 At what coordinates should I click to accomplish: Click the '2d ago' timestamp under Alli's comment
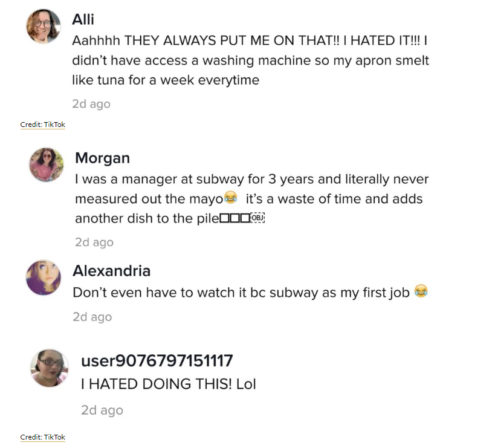coord(91,104)
